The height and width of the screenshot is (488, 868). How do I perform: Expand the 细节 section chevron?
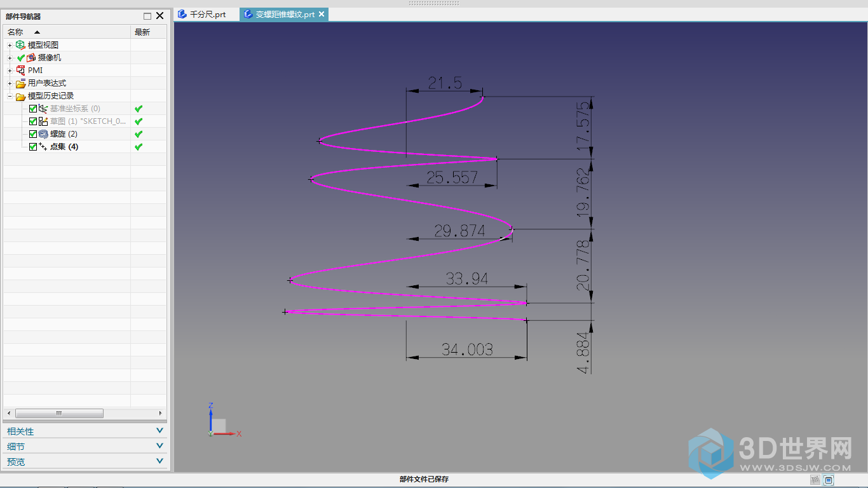pos(159,446)
